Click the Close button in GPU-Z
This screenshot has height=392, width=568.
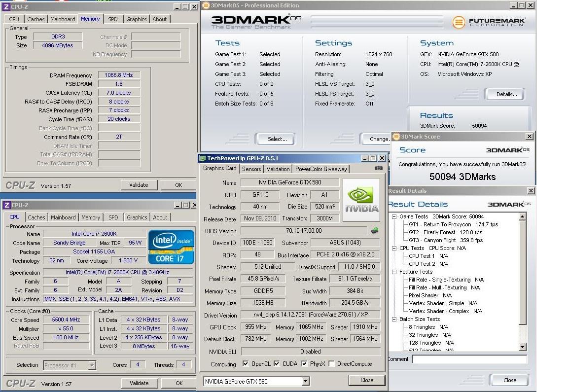(x=367, y=380)
